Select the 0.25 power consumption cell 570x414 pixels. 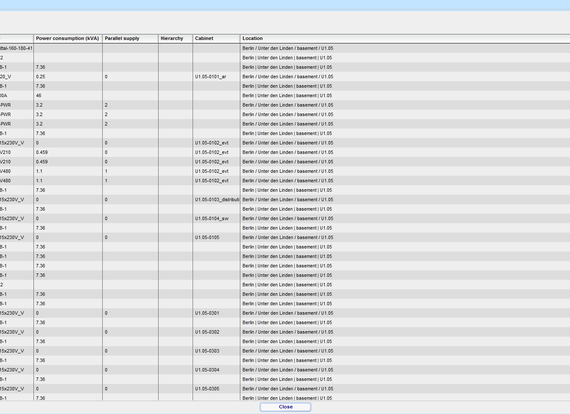pyautogui.click(x=68, y=77)
